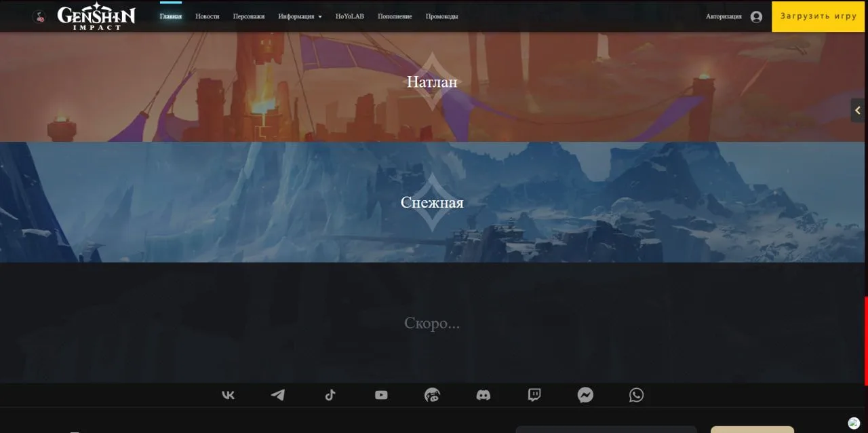Click the small round widget at bottom-right corner
This screenshot has height=433, width=868.
(854, 423)
